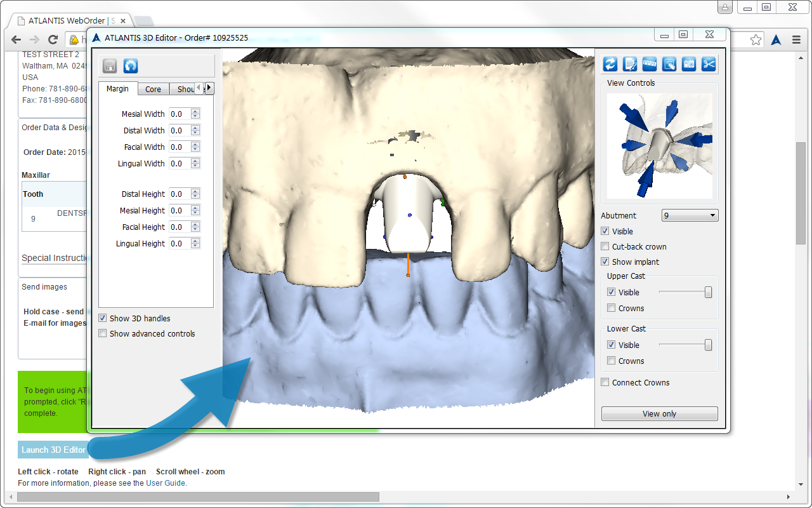Open the User Guide link
This screenshot has height=508, width=812.
tap(166, 483)
